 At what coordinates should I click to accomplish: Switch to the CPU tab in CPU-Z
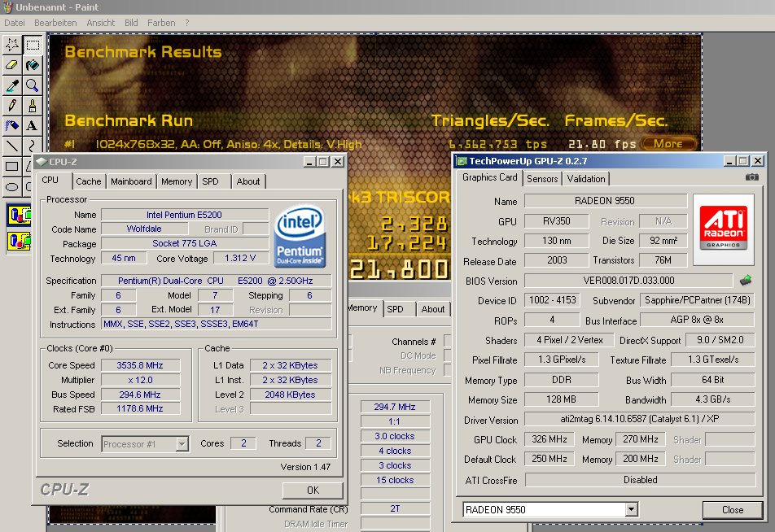pos(50,181)
